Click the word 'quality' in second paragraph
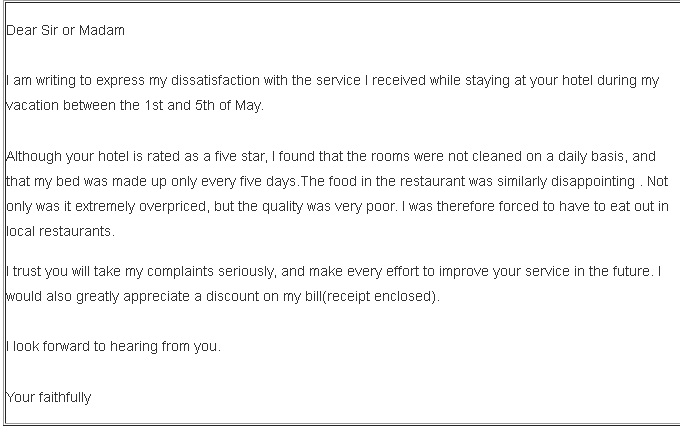This screenshot has height=429, width=680. [282, 207]
